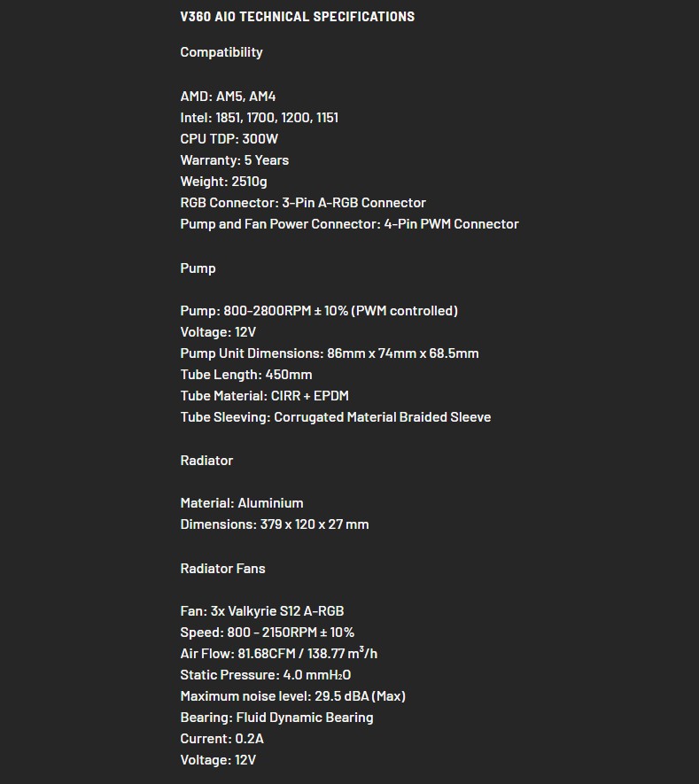699x784 pixels.
Task: Click the Tube Sleeving specification line
Action: click(335, 417)
